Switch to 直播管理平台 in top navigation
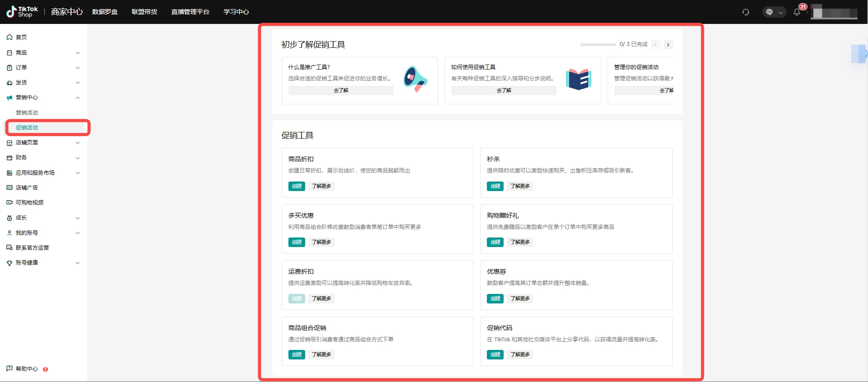Image resolution: width=868 pixels, height=382 pixels. pos(190,12)
